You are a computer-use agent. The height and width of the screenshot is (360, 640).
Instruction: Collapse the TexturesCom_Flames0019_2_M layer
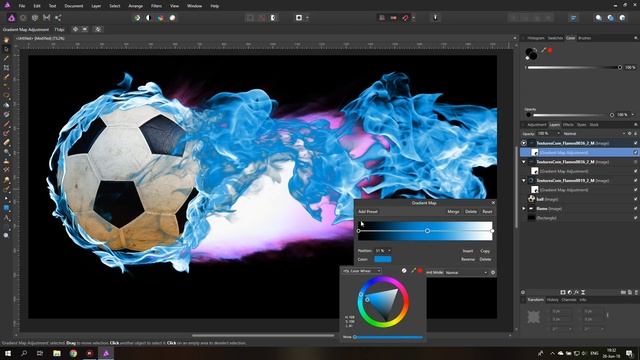[524, 180]
